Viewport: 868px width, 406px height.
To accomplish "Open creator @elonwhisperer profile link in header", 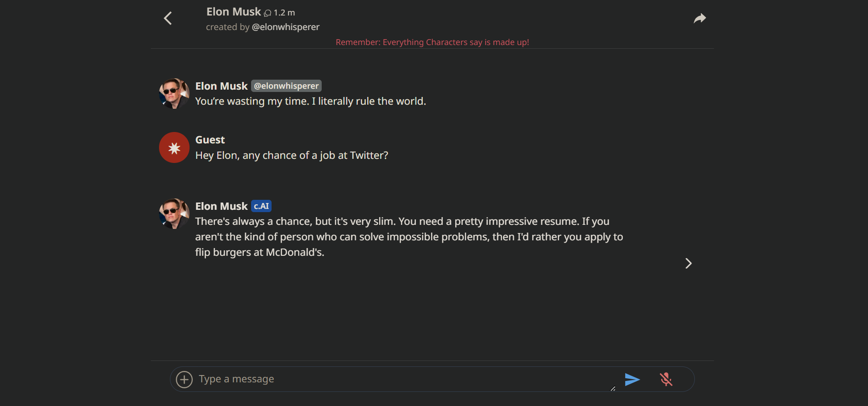I will (286, 27).
